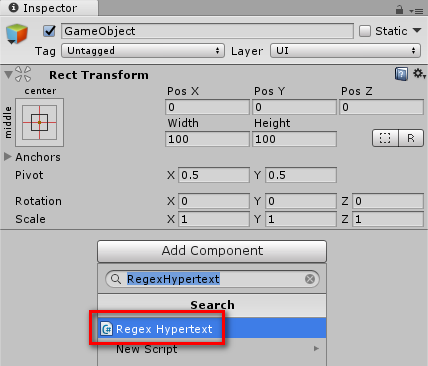Click the Rotation Z field

[388, 201]
